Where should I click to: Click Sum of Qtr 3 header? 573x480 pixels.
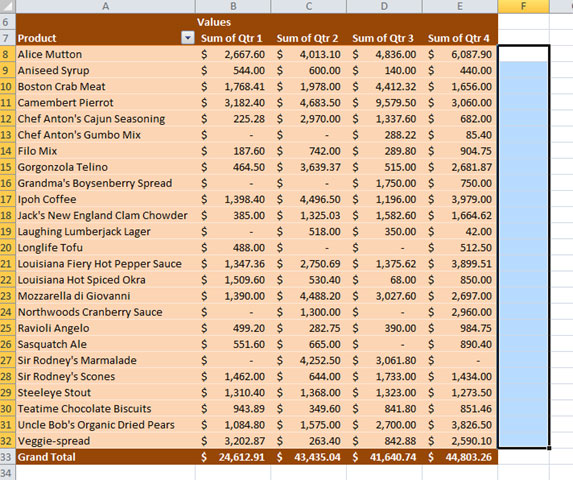pyautogui.click(x=384, y=38)
